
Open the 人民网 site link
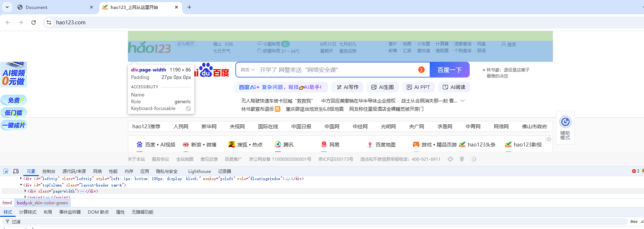[x=181, y=126]
